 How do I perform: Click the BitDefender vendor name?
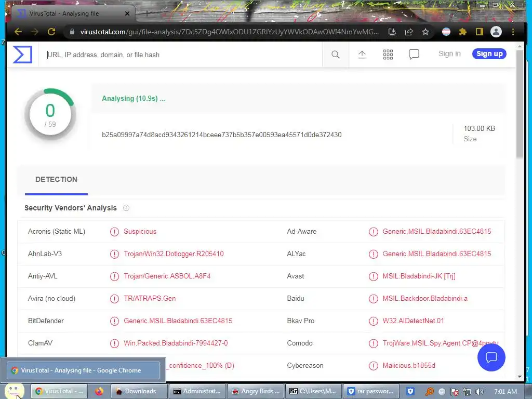coord(46,321)
